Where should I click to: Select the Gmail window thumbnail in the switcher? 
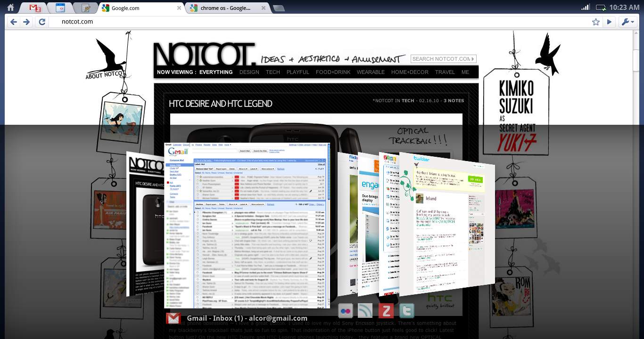[247, 226]
